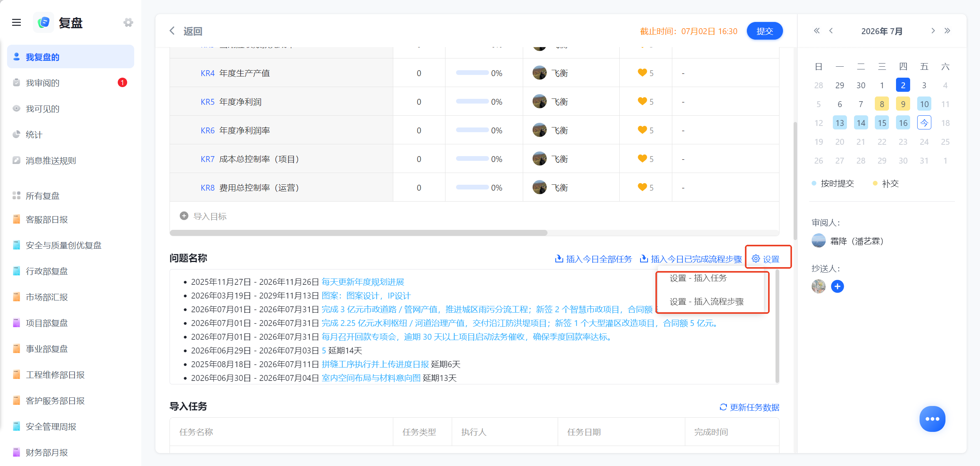Open 我审阅的 in sidebar

[71, 83]
